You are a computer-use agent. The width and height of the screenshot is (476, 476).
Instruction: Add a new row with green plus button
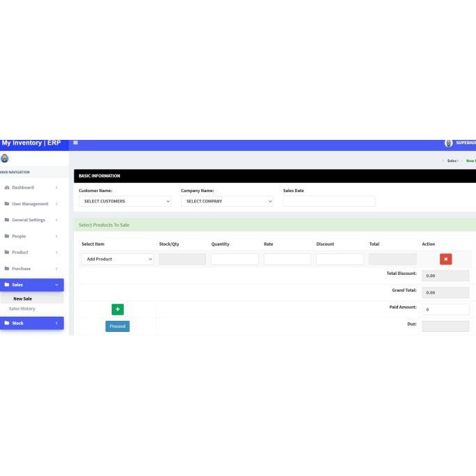117,309
